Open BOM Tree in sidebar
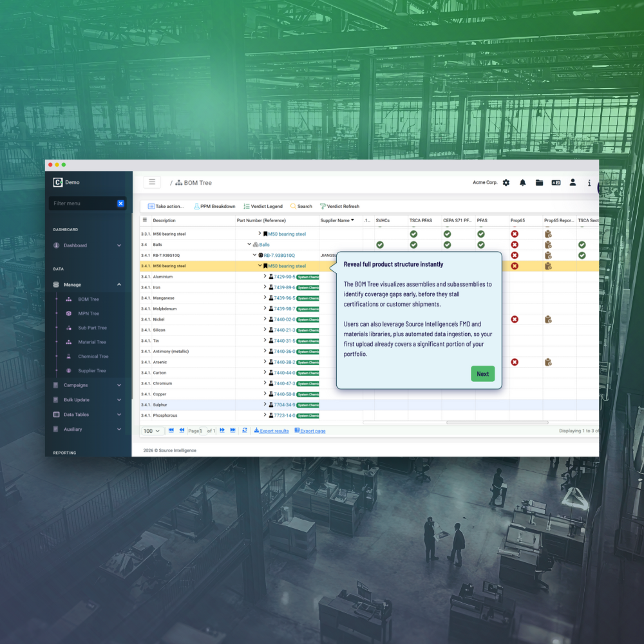Image resolution: width=644 pixels, height=644 pixels. point(89,299)
